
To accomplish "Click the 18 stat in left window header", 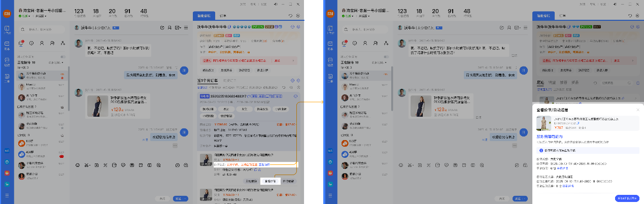I will click(x=96, y=12).
